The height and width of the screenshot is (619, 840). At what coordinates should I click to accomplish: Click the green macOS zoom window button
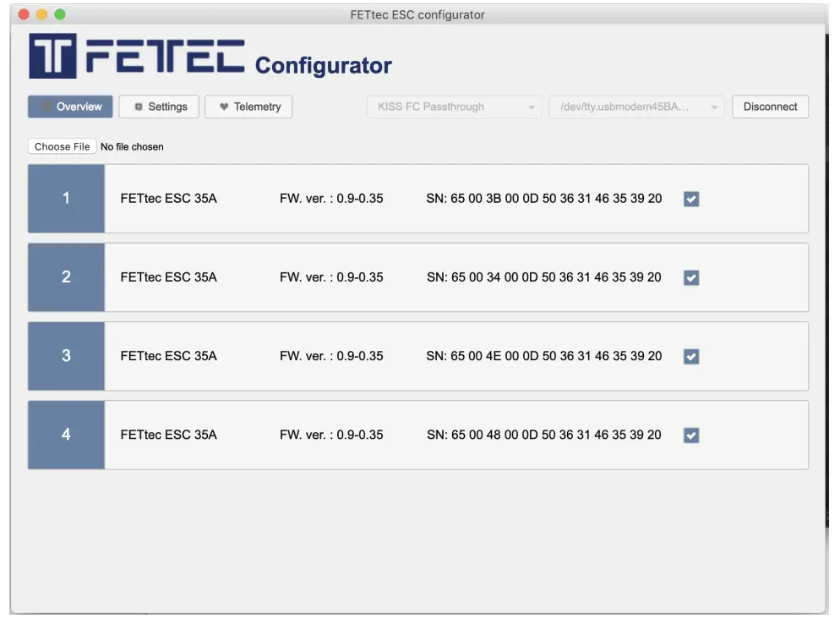[x=60, y=14]
